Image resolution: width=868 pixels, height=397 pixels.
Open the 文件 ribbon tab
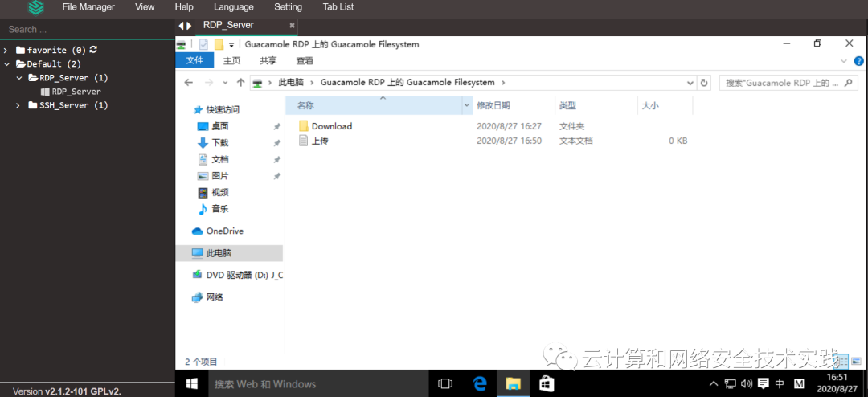pos(194,60)
